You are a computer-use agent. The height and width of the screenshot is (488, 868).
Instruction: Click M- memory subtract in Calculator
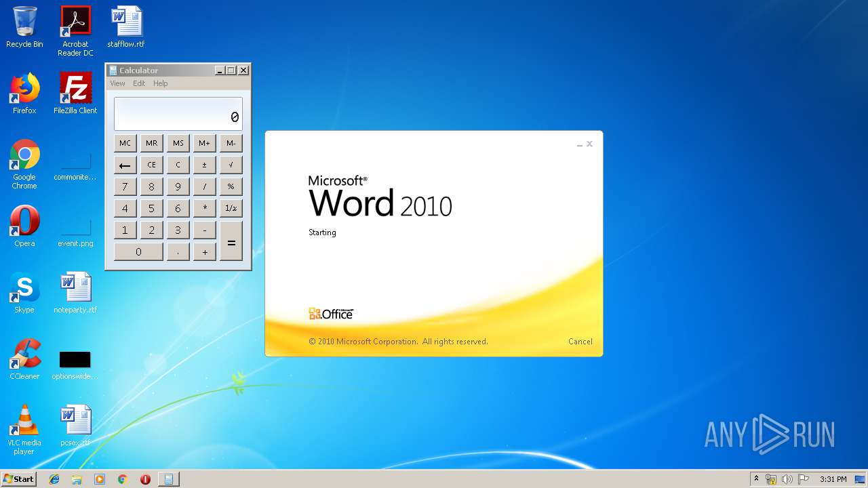tap(231, 143)
